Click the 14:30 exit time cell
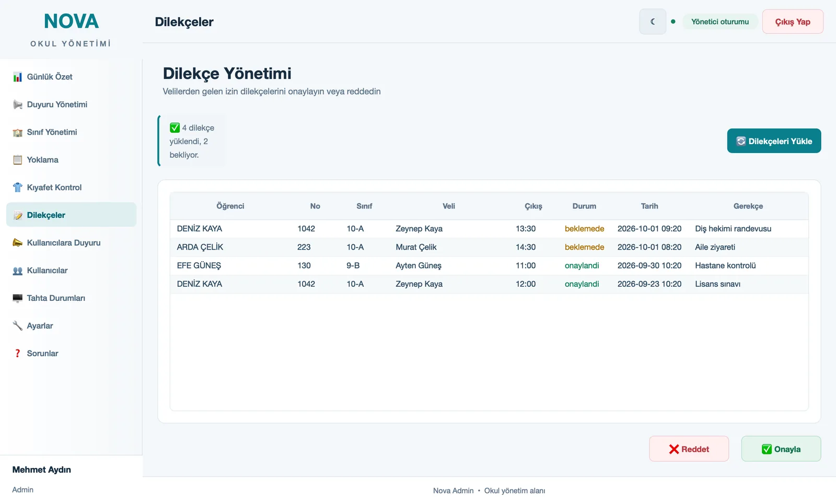This screenshot has height=504, width=836. pos(526,247)
